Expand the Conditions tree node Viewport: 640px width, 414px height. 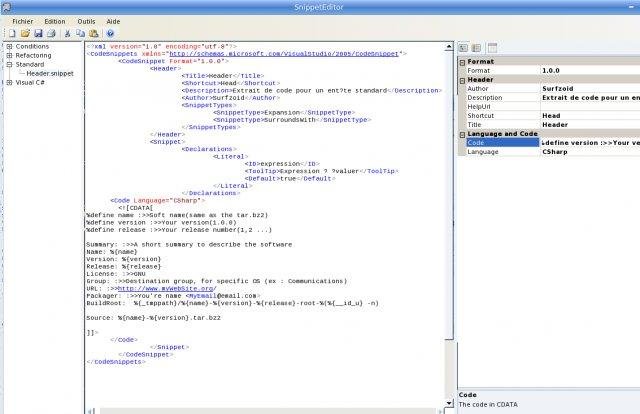coord(9,46)
